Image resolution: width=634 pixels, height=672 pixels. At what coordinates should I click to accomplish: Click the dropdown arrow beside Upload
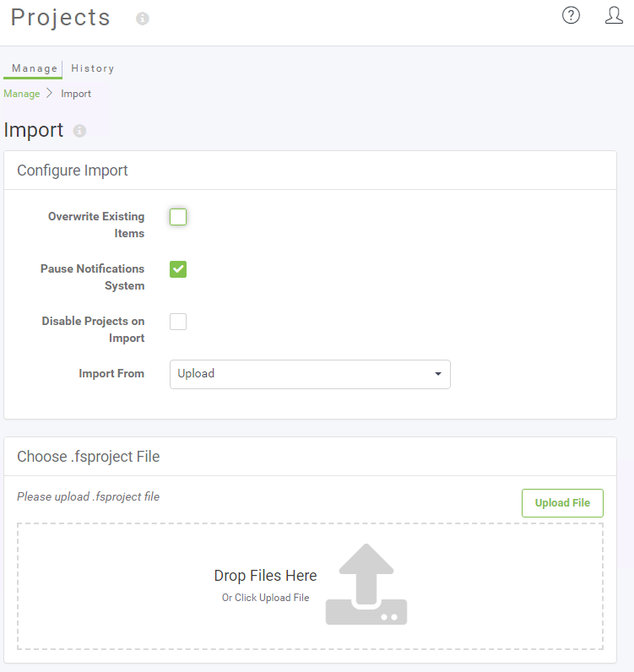[438, 374]
